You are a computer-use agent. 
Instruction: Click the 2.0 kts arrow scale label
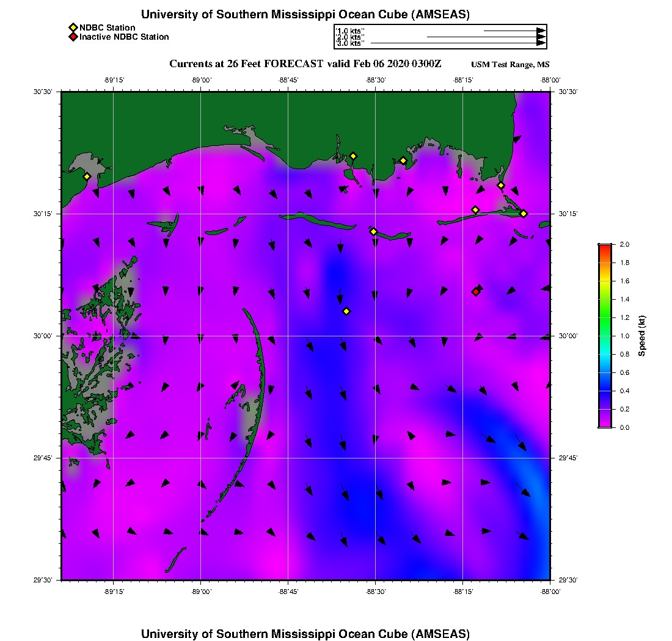click(351, 37)
